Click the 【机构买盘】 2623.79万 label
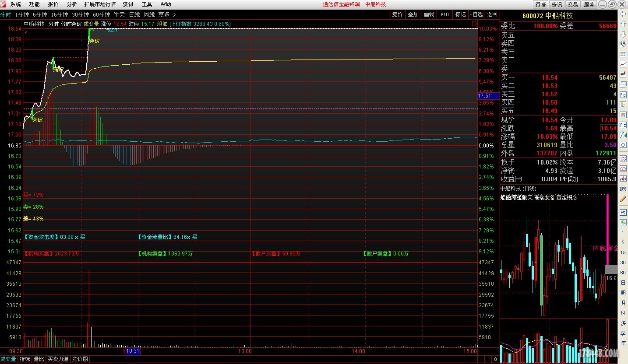The image size is (628, 364). point(52,253)
